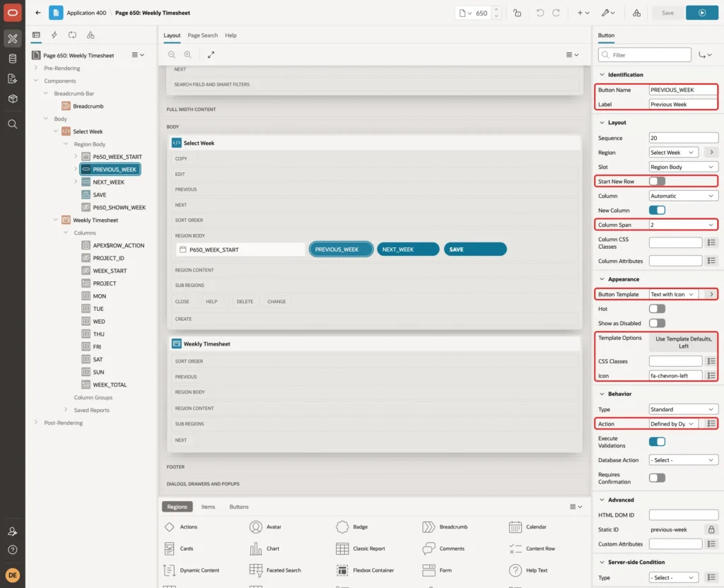Switch to the Dynamic Actions lightning tab
The width and height of the screenshot is (724, 588).
coord(54,35)
